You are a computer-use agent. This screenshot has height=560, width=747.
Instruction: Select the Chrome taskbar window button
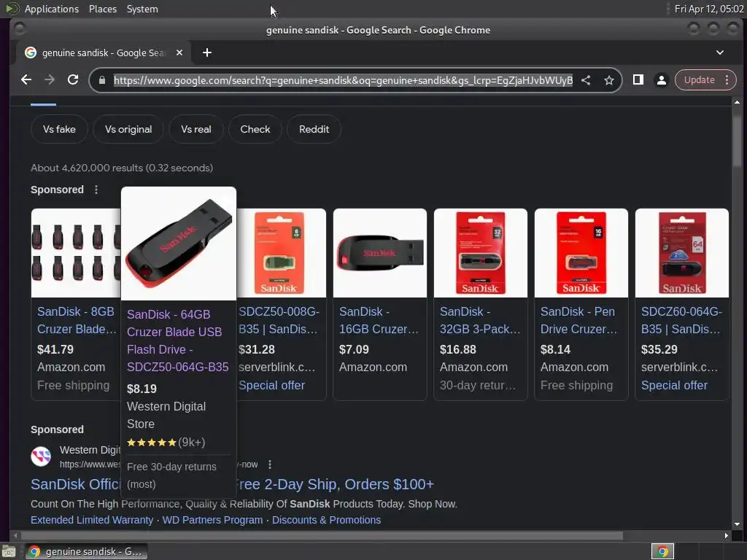click(x=86, y=551)
